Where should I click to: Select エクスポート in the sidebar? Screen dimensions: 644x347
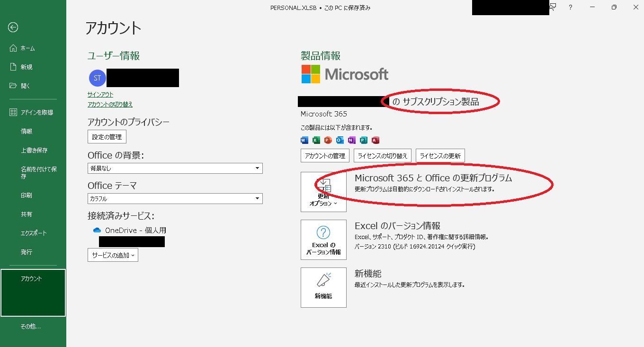point(33,233)
